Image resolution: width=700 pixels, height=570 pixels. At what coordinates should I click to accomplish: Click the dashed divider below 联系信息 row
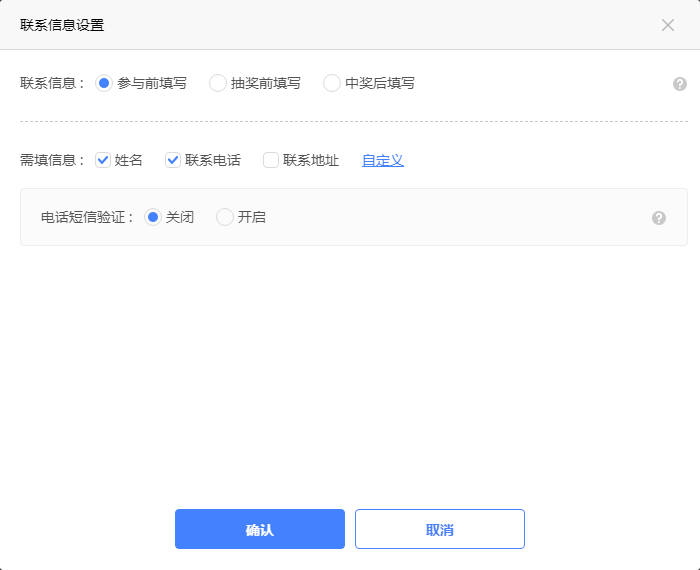tap(350, 122)
